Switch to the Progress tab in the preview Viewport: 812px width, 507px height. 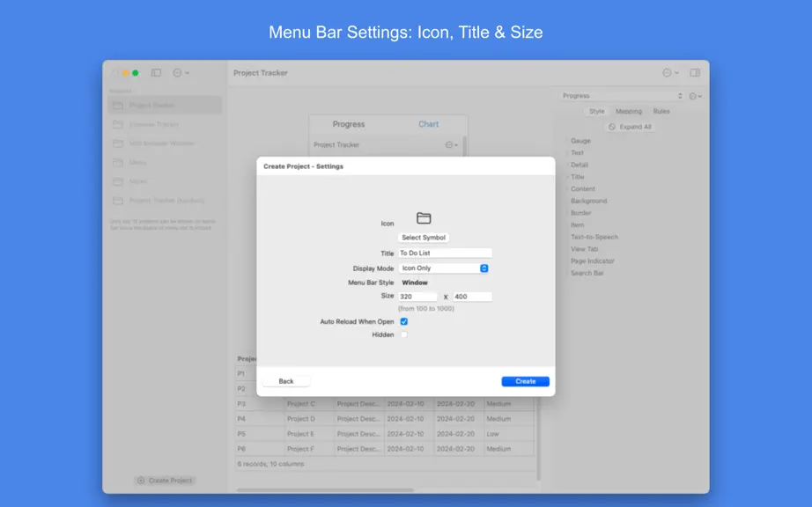click(x=349, y=124)
